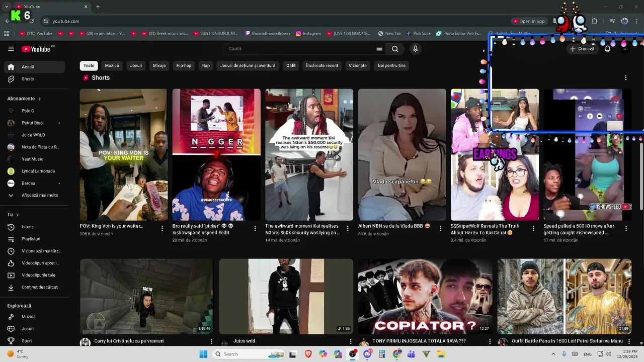644x362 pixels.
Task: Click the site info icon beside youtube.com
Action: click(46, 21)
